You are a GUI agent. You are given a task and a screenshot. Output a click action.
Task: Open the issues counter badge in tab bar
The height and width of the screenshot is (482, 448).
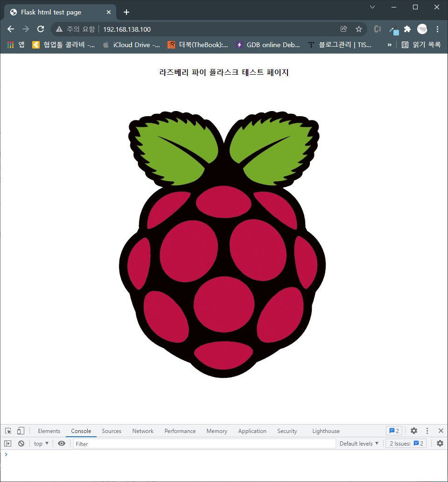[x=394, y=431]
